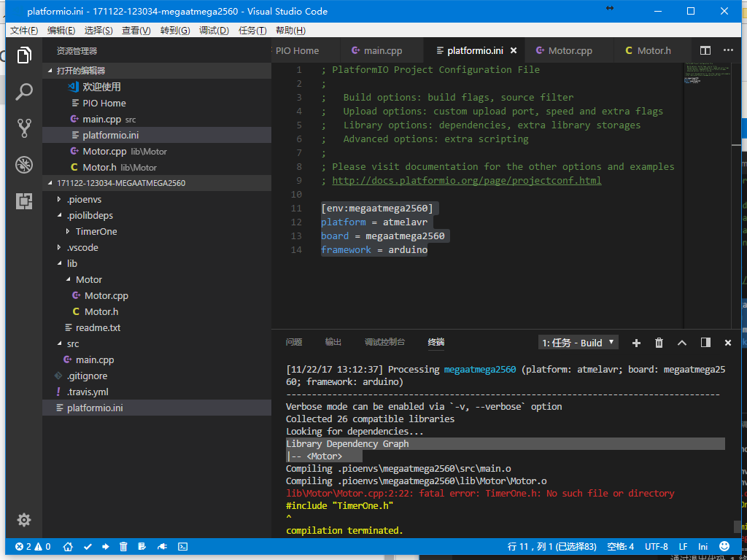Open the 调试(D) menu

click(x=214, y=31)
